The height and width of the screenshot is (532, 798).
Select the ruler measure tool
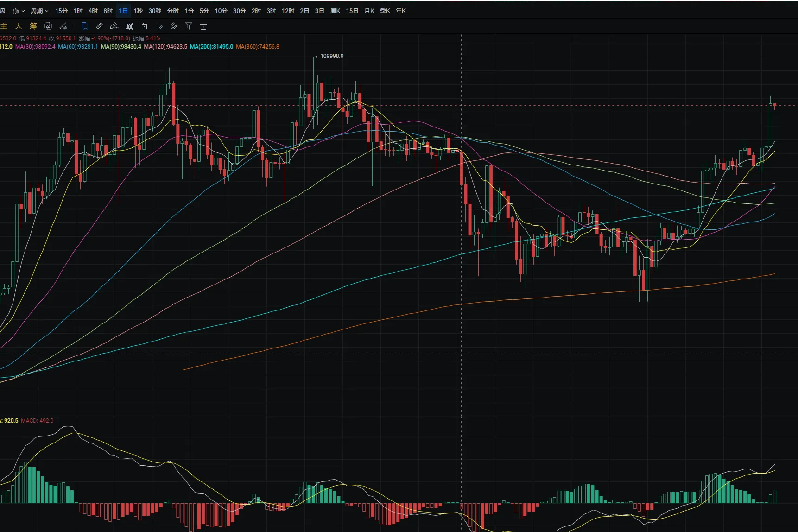pos(99,26)
